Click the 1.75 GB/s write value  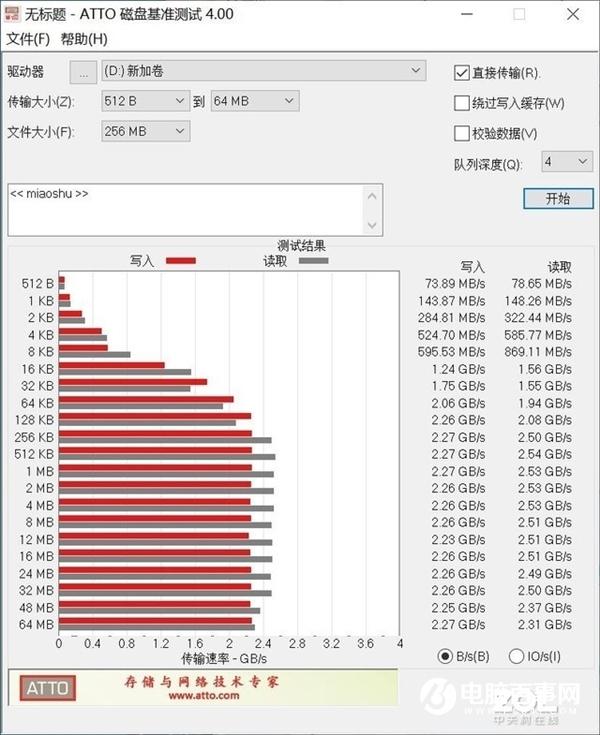tap(458, 386)
